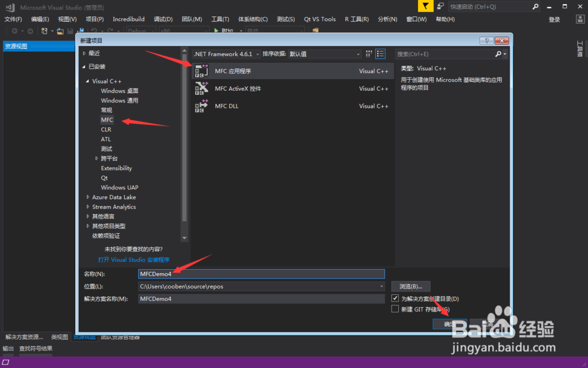Select Windows 桌面 in the tree
The width and height of the screenshot is (588, 368).
119,91
